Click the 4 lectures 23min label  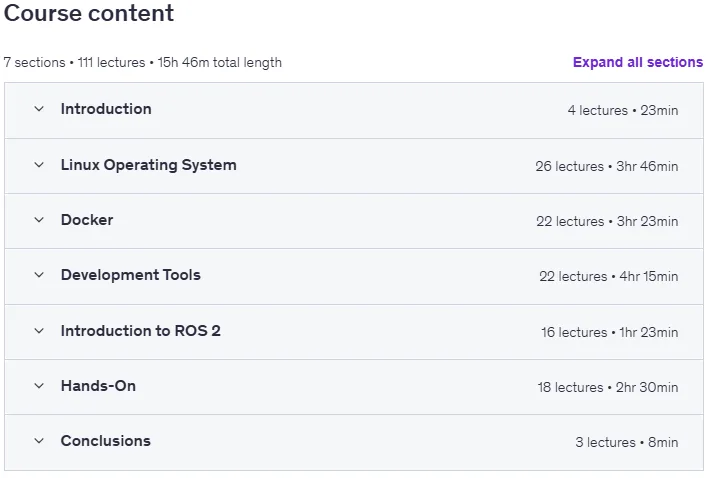[623, 111]
